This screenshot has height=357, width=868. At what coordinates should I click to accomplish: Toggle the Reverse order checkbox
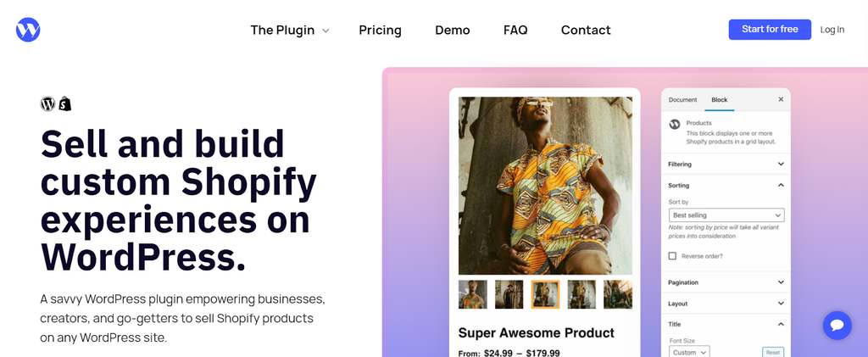(x=672, y=255)
